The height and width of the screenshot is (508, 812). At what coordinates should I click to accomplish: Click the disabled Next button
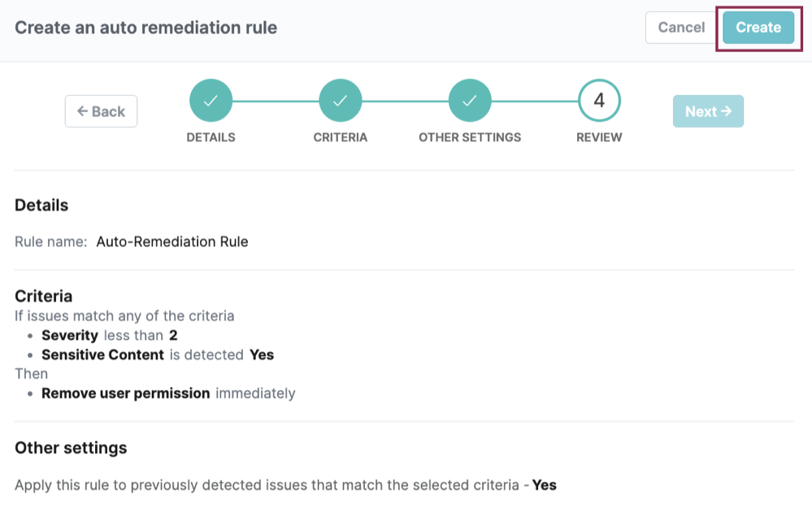coord(708,111)
